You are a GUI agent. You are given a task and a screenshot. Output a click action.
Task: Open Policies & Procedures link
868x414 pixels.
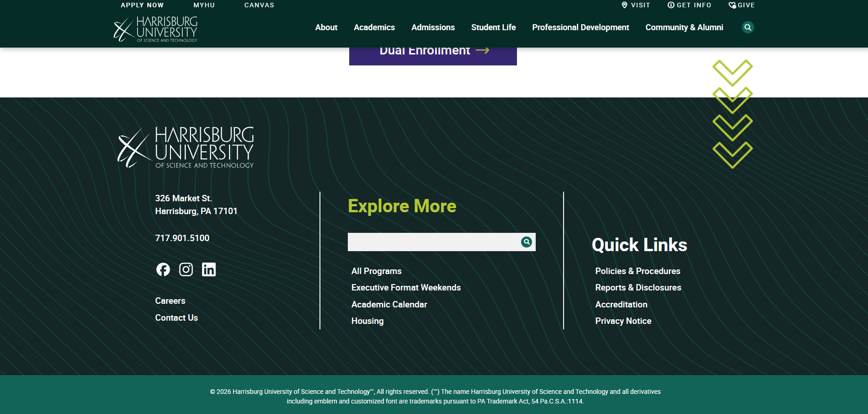tap(638, 271)
